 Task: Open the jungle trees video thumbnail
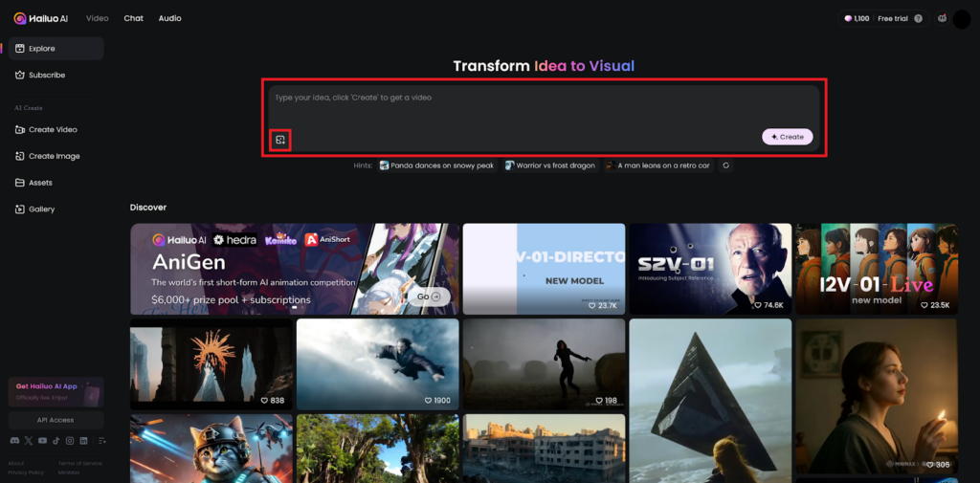pyautogui.click(x=377, y=449)
